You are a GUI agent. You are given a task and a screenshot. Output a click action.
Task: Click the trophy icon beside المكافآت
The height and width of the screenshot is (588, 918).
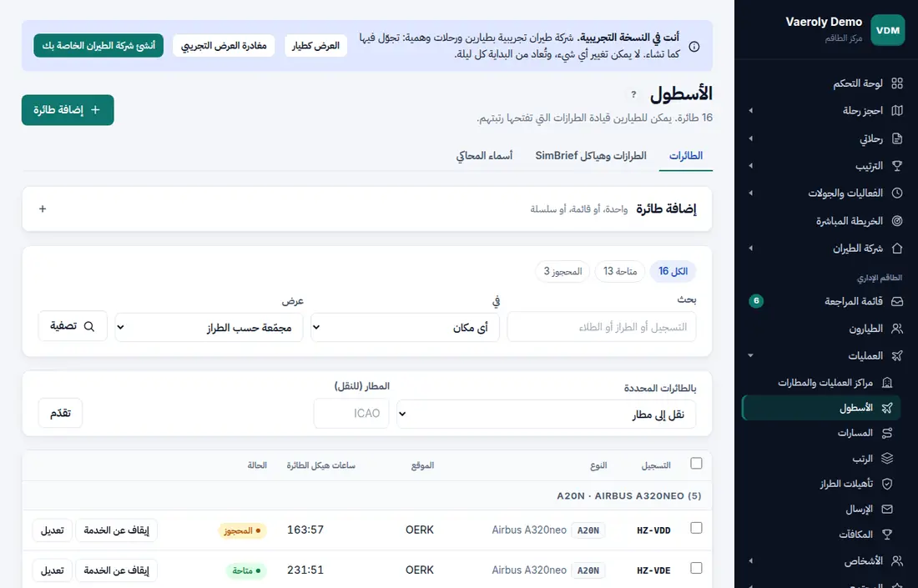tap(887, 534)
